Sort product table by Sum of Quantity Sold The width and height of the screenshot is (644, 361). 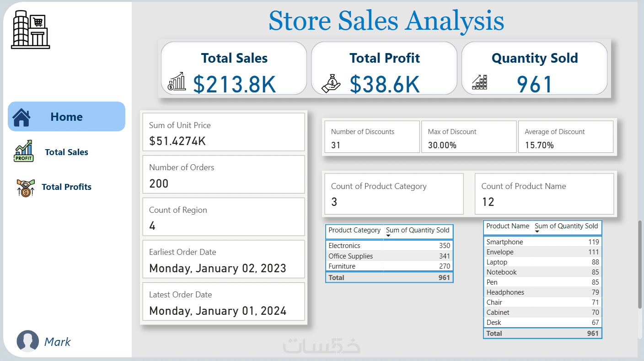tap(566, 226)
